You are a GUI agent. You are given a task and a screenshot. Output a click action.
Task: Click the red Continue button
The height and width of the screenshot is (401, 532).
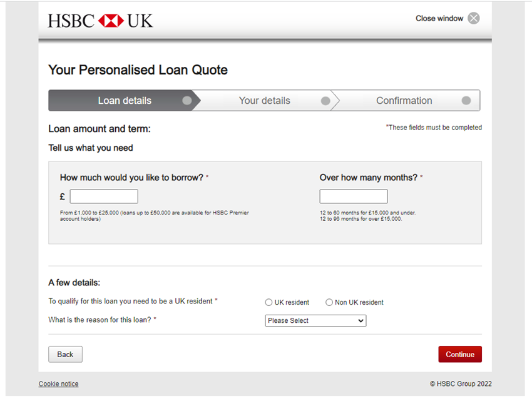(x=460, y=354)
